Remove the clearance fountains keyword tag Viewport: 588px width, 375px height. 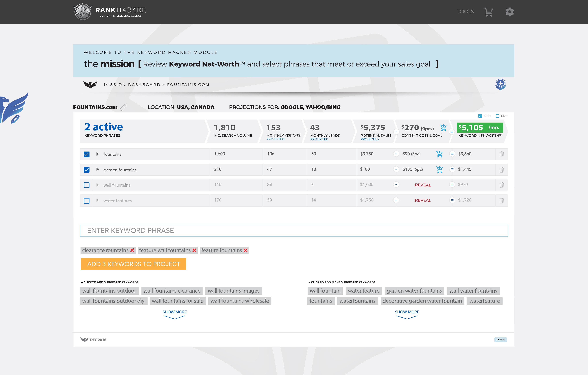[132, 250]
